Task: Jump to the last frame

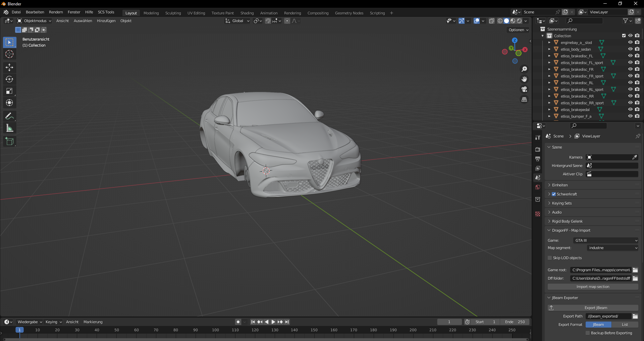Action: (287, 322)
